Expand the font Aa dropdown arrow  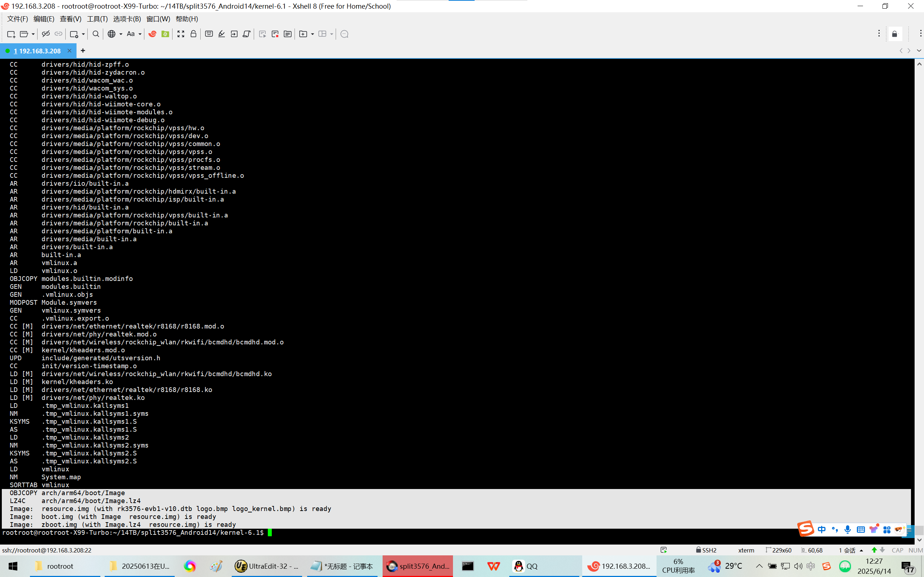(140, 34)
